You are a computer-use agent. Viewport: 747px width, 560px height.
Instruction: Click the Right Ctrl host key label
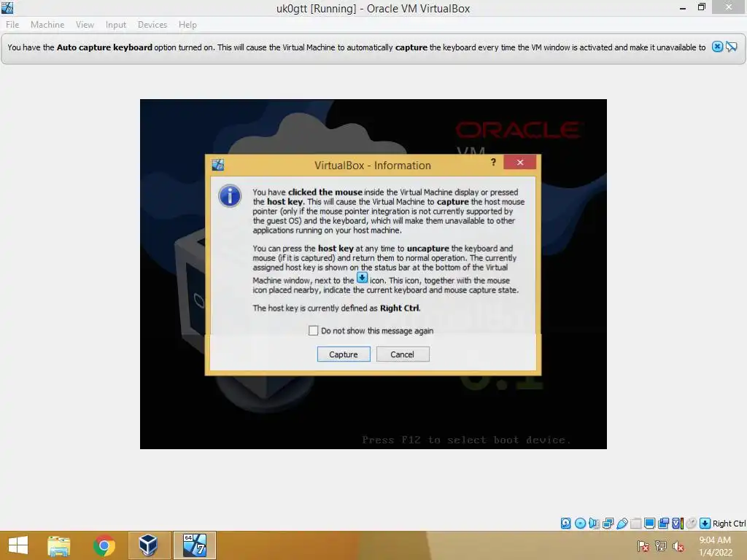pos(729,524)
